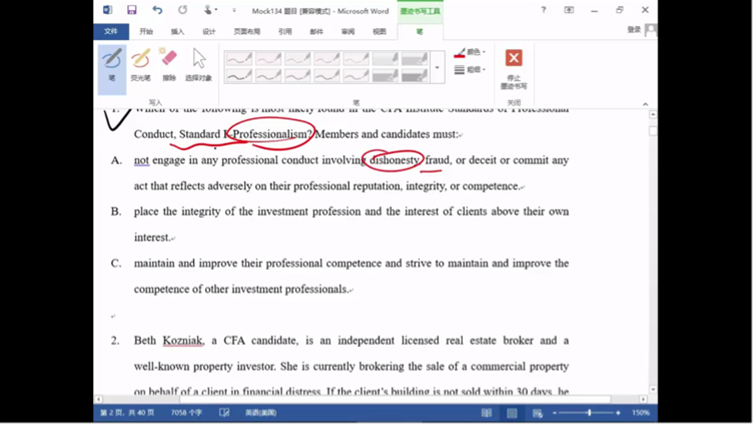Switch to Print Layout view
Screen dimensions: 753x424
click(512, 413)
